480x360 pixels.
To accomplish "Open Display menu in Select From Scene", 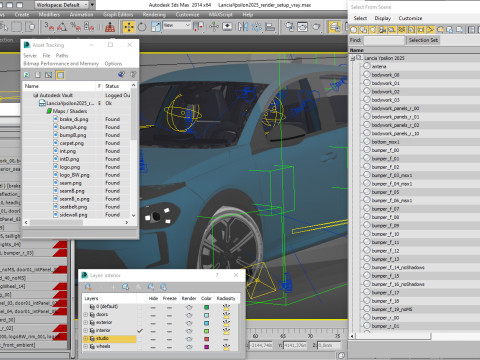I will [x=382, y=18].
